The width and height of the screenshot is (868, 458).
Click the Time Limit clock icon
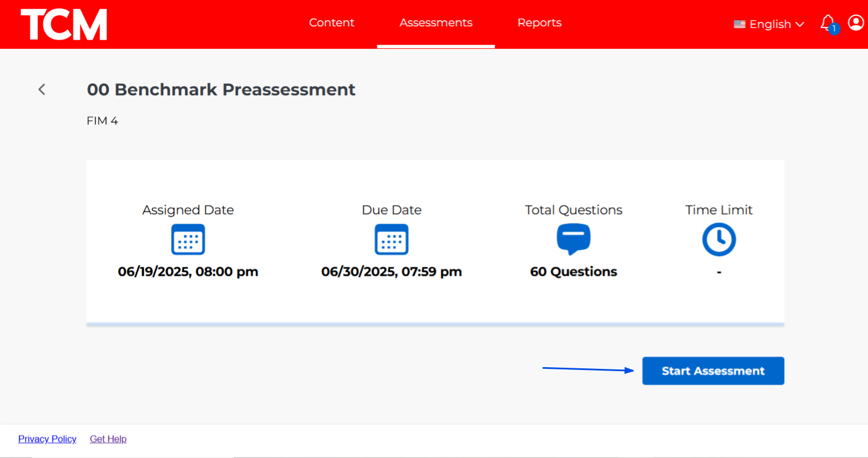pos(719,239)
